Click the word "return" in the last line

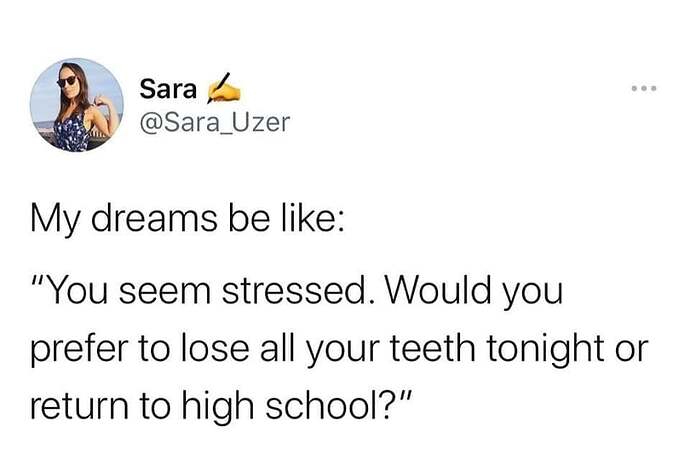point(80,406)
